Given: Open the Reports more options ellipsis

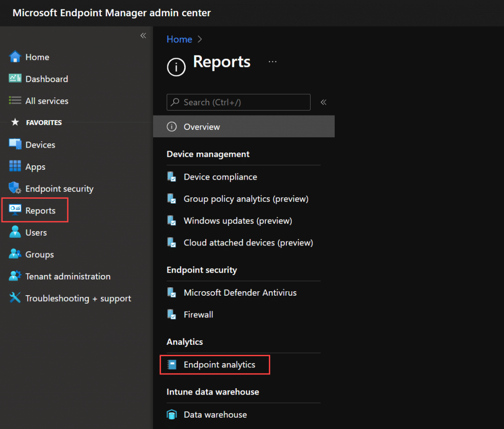Looking at the screenshot, I should tap(273, 61).
